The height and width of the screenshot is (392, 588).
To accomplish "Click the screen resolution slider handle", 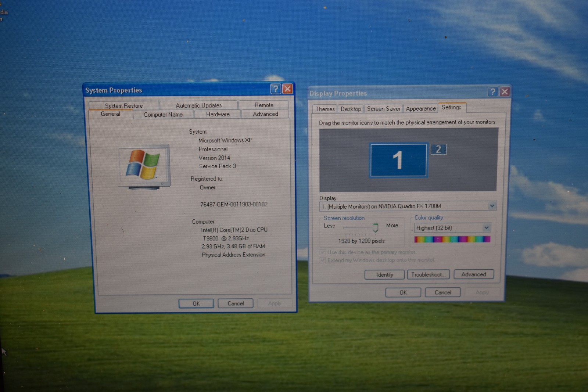I will pyautogui.click(x=375, y=228).
